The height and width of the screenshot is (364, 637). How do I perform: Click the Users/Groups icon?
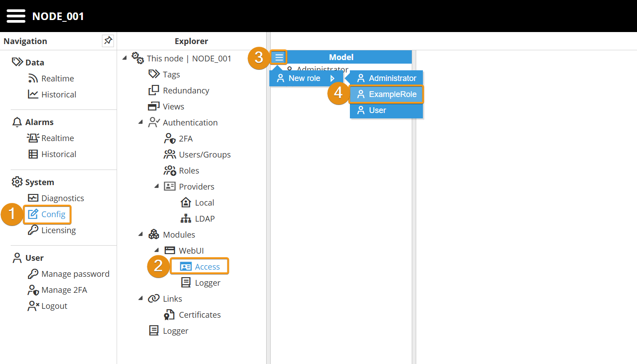170,154
